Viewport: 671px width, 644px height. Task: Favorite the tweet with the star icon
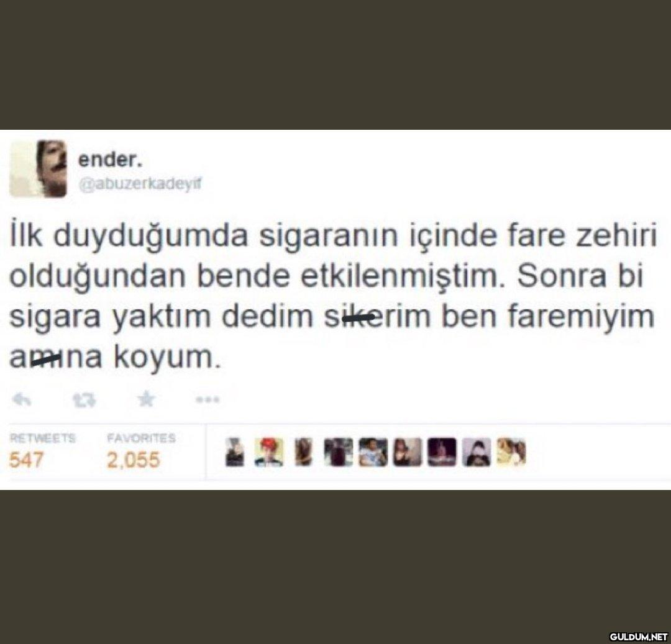point(147,399)
